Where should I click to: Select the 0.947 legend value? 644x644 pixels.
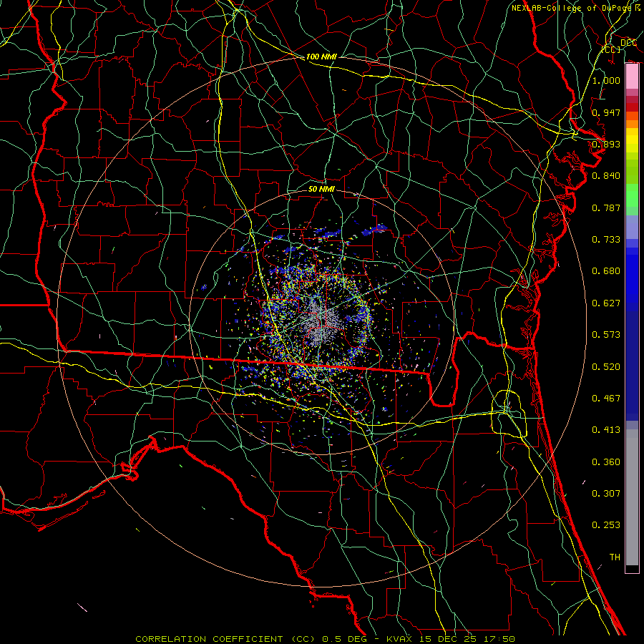(x=606, y=112)
